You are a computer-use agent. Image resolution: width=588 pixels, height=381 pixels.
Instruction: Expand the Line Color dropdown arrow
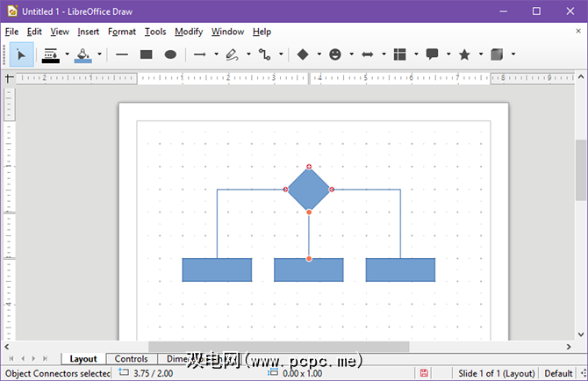click(x=67, y=54)
